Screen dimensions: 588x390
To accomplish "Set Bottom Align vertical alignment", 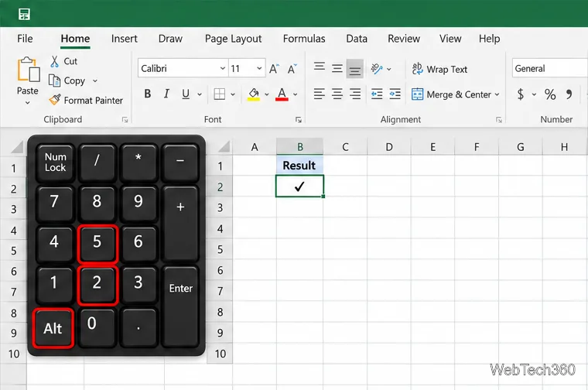I will [x=355, y=69].
